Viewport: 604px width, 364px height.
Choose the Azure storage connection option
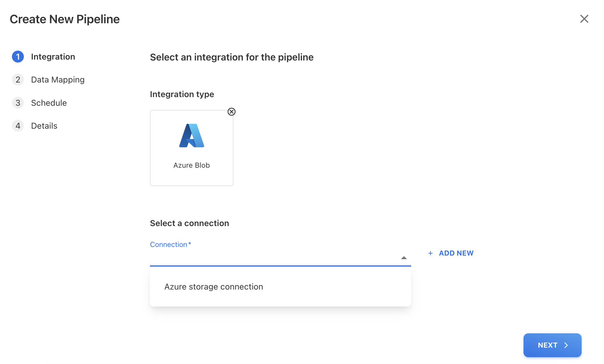(214, 287)
